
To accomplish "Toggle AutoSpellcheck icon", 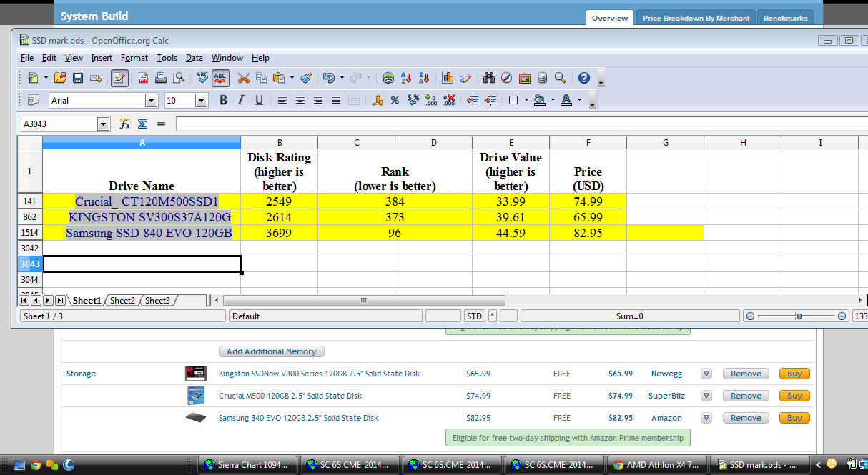I will tap(220, 78).
